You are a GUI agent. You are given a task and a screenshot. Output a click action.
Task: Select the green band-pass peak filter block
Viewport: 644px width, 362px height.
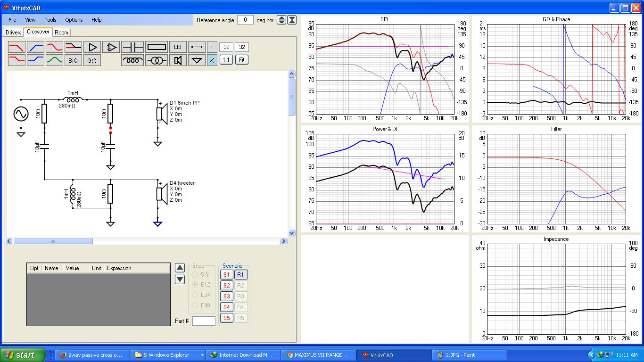point(54,60)
